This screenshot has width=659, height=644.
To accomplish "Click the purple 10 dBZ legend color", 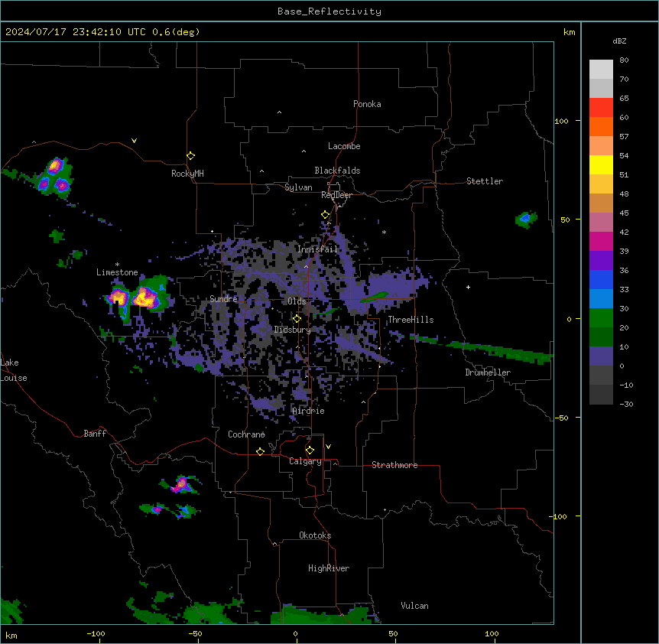I will pos(601,356).
